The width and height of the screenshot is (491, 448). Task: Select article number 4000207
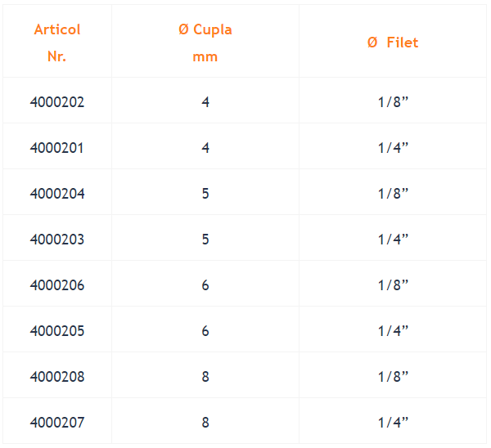click(x=57, y=423)
